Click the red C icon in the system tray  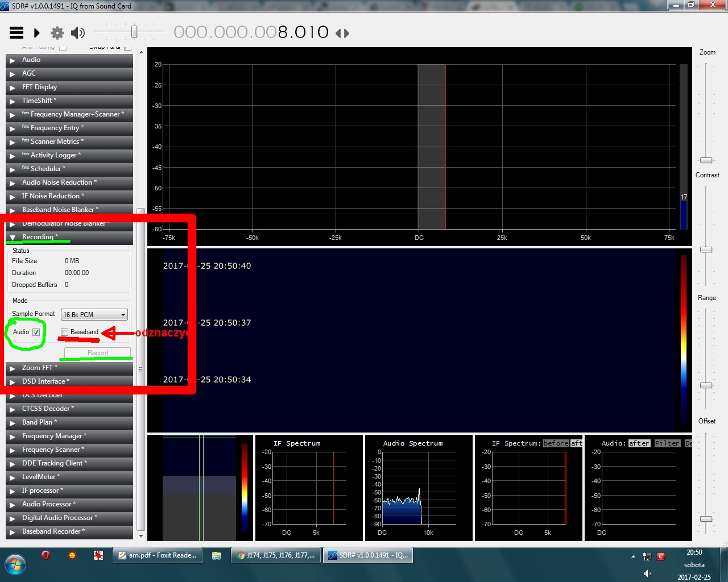pyautogui.click(x=661, y=556)
